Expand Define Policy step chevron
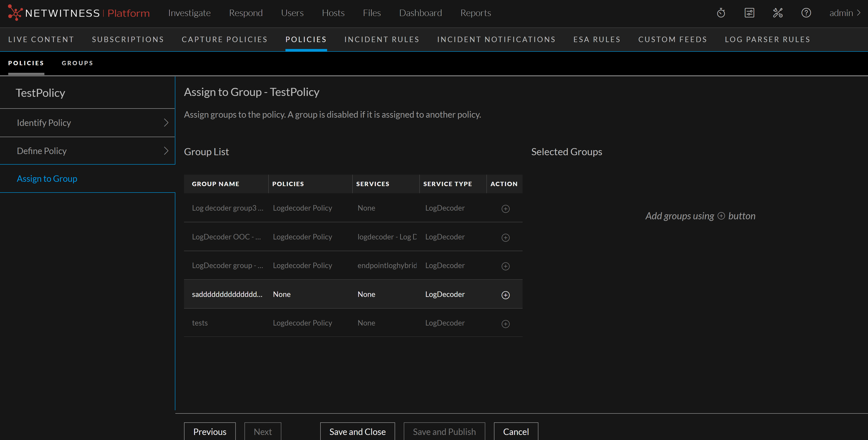The height and width of the screenshot is (440, 868). point(166,151)
